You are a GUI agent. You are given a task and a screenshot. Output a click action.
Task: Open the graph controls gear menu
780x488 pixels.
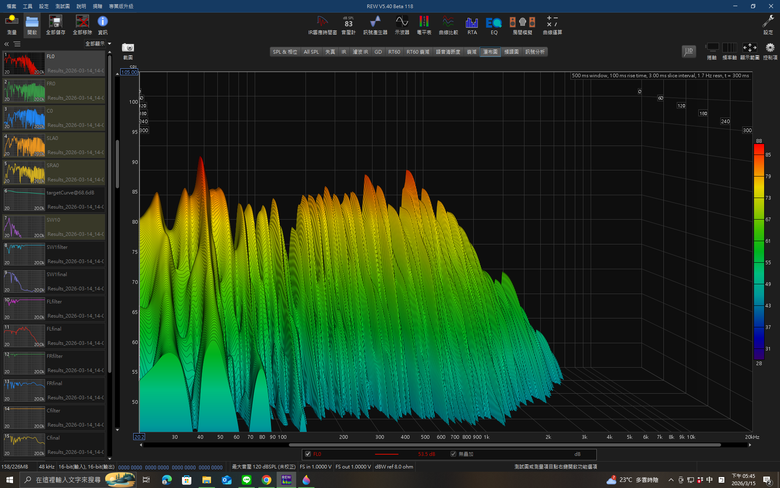click(768, 48)
